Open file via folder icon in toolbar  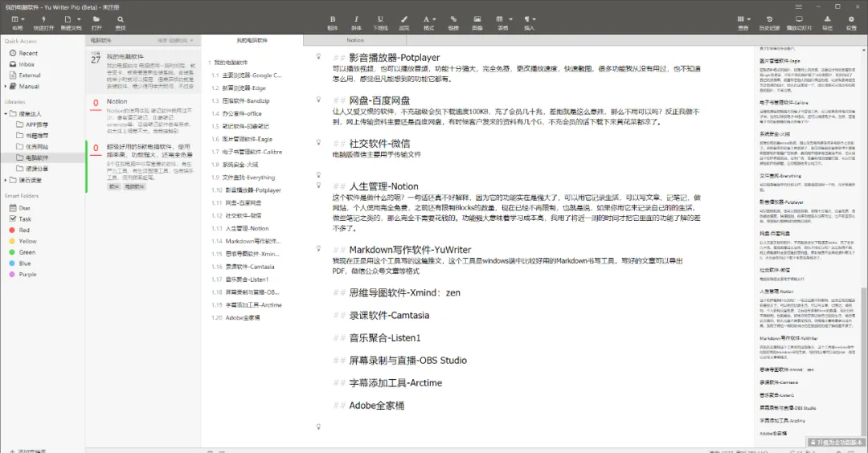[96, 18]
